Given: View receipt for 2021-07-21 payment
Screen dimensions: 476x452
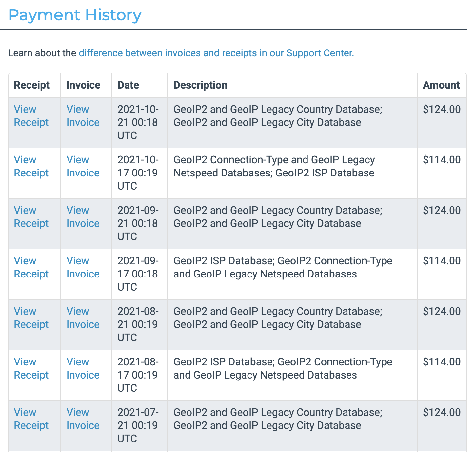Looking at the screenshot, I should coord(31,419).
